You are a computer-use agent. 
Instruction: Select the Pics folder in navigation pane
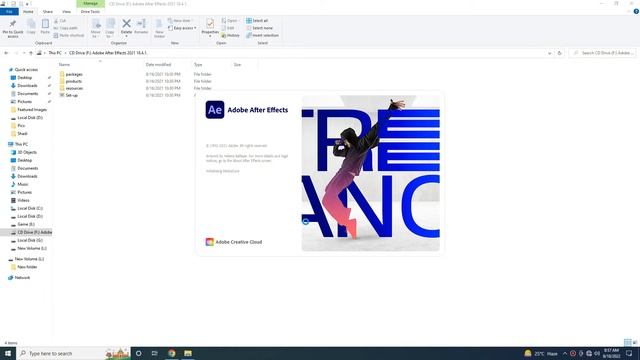tap(21, 126)
